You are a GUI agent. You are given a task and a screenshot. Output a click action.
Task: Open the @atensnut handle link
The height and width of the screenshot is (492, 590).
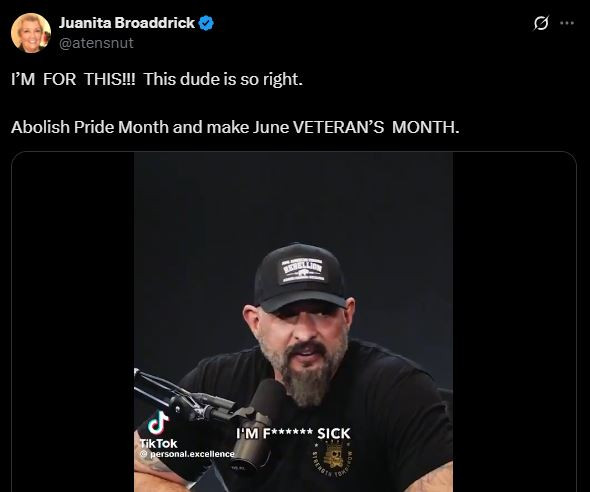[96, 43]
